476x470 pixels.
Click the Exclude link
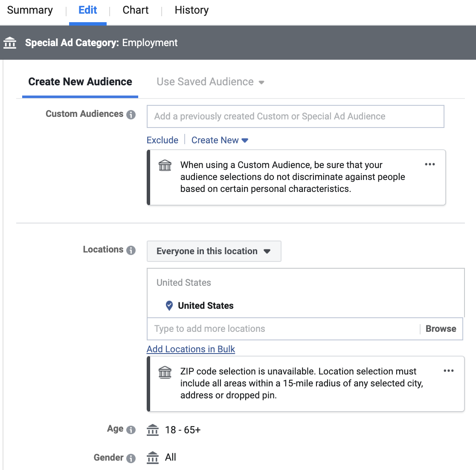coord(163,140)
